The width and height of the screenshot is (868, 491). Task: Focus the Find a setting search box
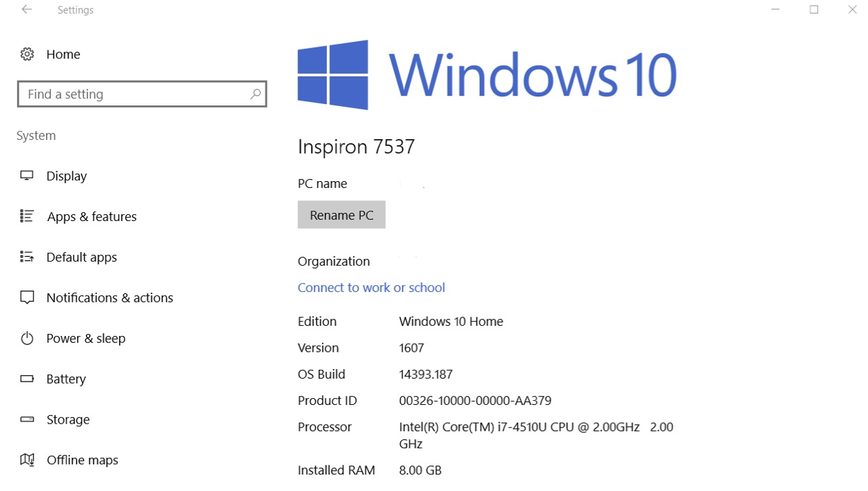tap(142, 94)
